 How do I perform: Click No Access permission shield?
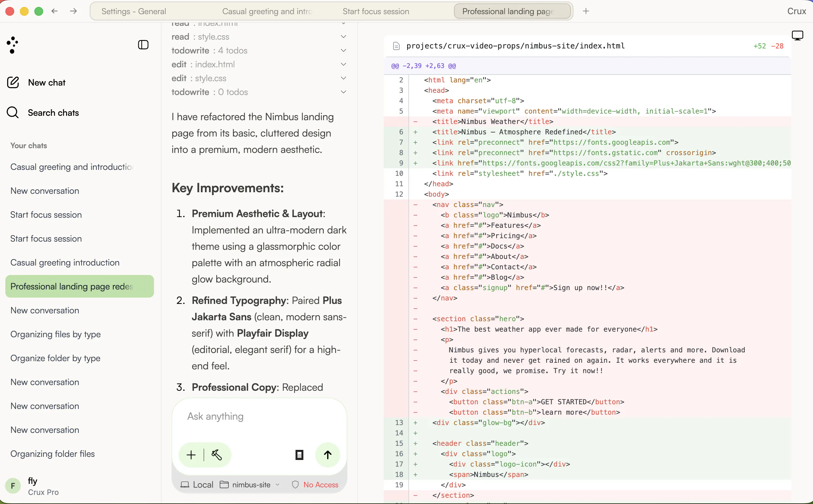click(315, 484)
